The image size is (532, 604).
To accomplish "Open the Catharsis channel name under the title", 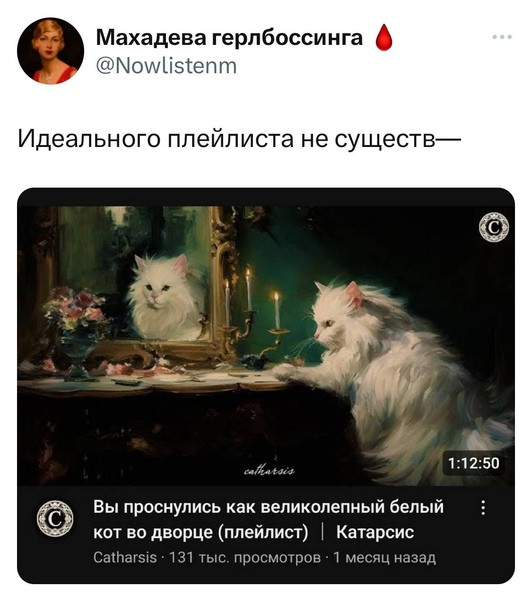I will click(125, 557).
